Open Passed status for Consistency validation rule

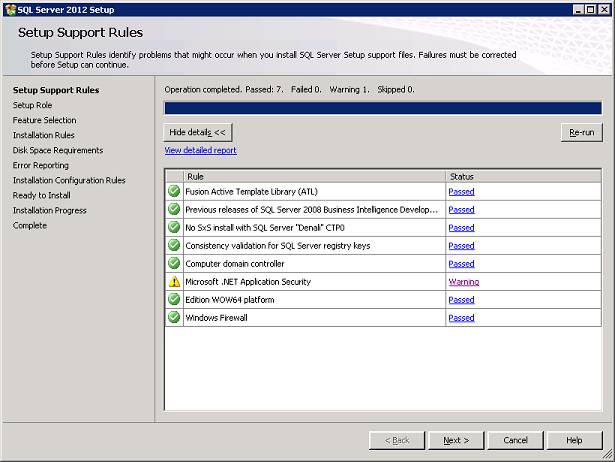point(461,246)
